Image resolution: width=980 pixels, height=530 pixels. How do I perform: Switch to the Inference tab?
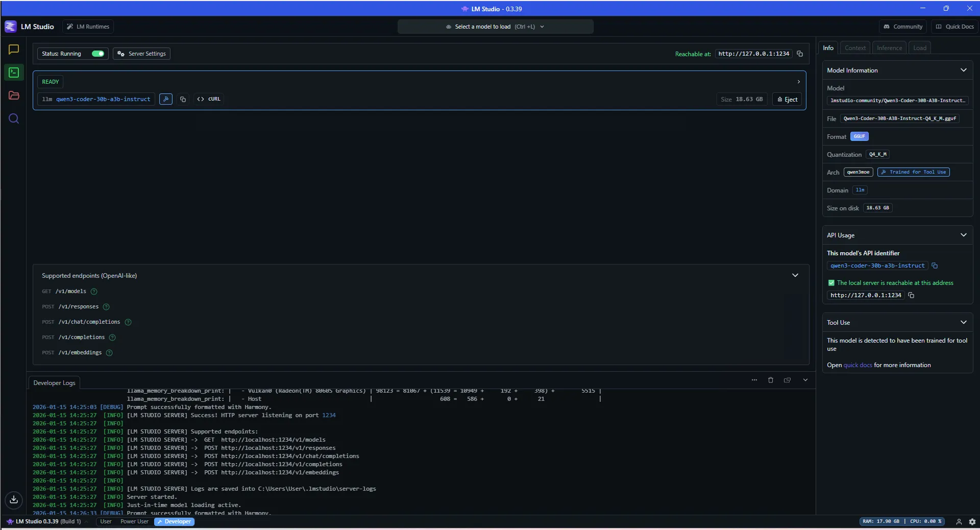coord(889,47)
